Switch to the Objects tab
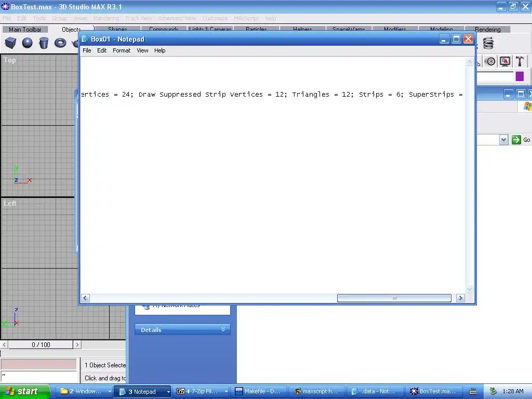 (x=71, y=30)
